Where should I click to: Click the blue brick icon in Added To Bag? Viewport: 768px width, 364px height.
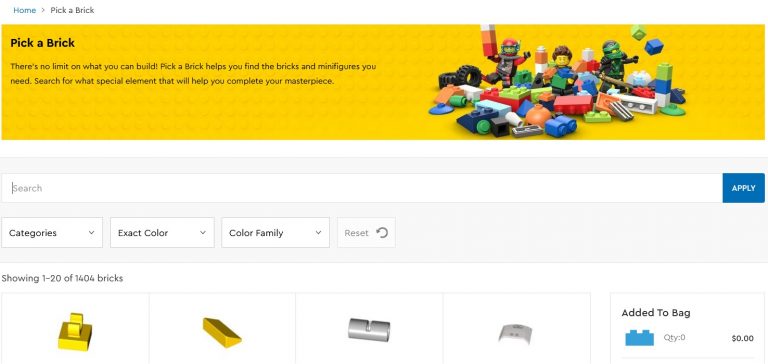click(639, 338)
